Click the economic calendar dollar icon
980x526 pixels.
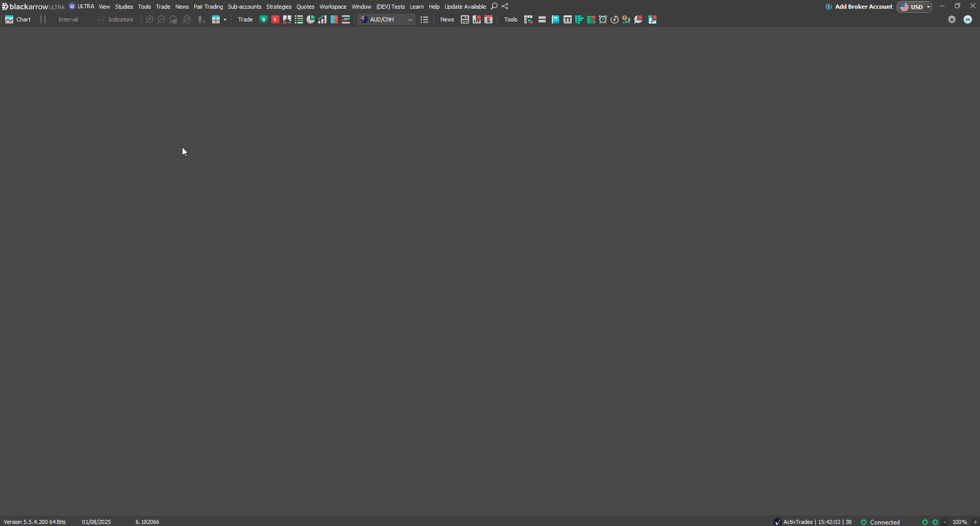pos(488,19)
